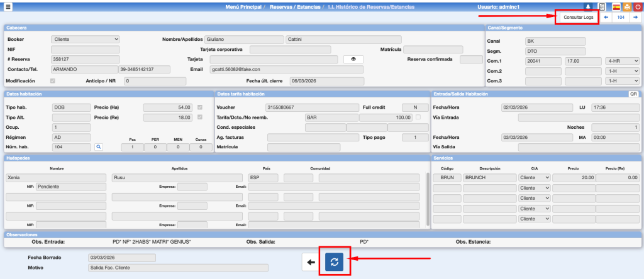Image resolution: width=644 pixels, height=279 pixels.
Task: Open Reservas / Estancias breadcrumb
Action: coord(294,7)
